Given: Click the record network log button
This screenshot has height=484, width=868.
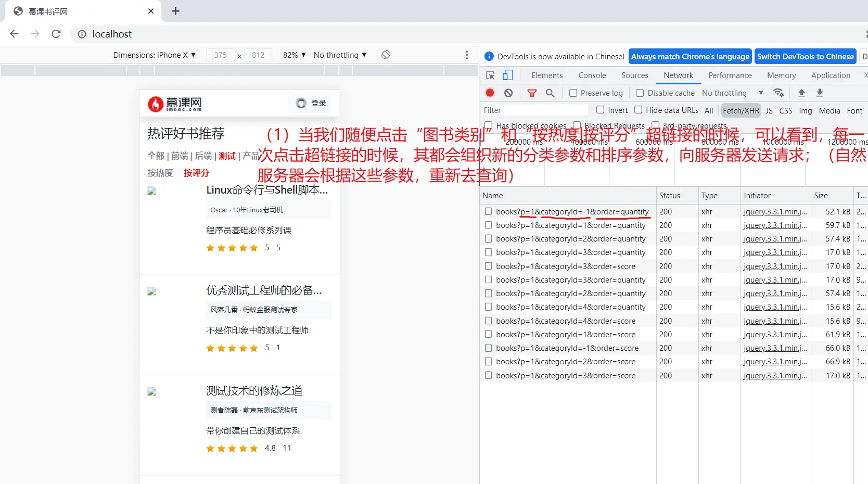Looking at the screenshot, I should coord(490,93).
